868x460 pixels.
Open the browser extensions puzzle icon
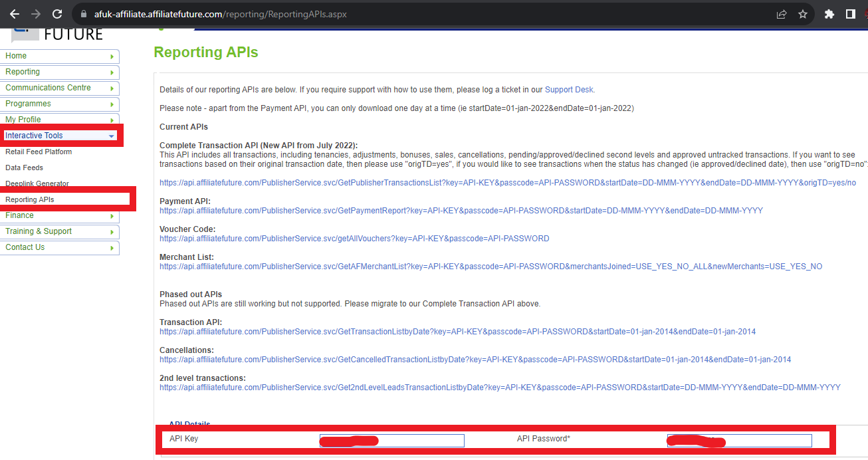[829, 14]
